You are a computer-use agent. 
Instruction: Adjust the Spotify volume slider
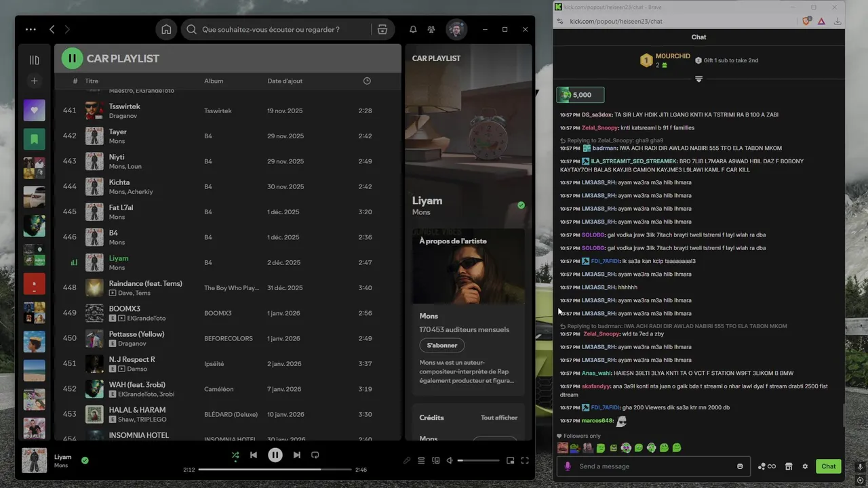[x=478, y=461]
